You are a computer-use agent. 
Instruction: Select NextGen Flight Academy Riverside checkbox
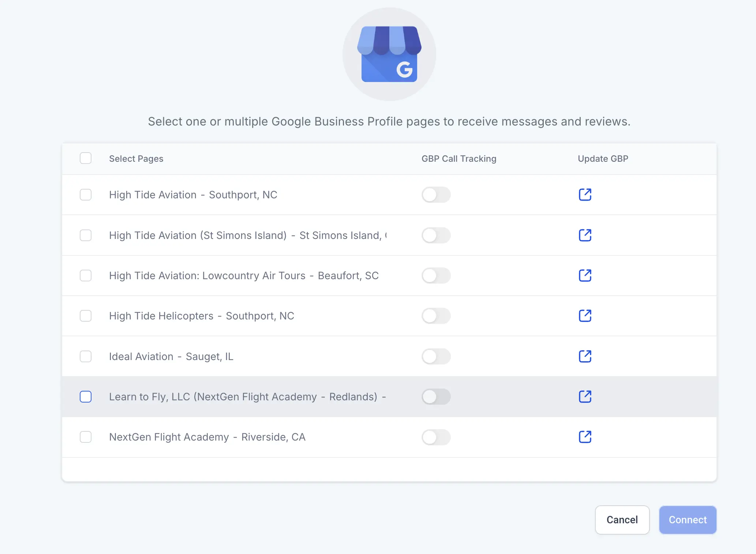[x=86, y=437]
